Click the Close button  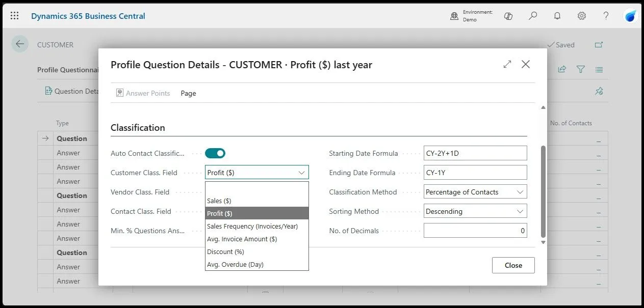(513, 265)
